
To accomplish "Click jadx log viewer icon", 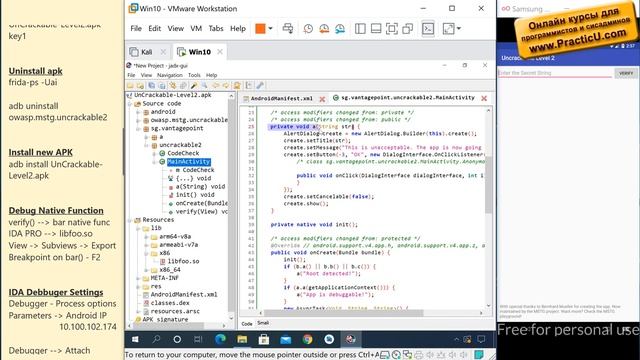I will click(x=249, y=85).
